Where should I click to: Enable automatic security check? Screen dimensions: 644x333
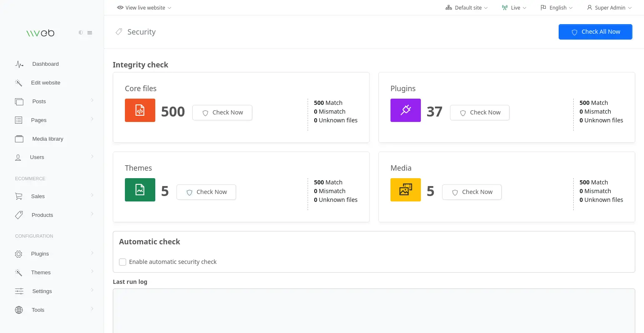coord(122,262)
